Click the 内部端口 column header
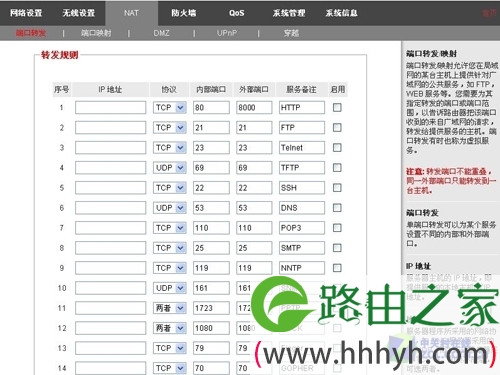Screen dimensions: 500x375 click(211, 89)
